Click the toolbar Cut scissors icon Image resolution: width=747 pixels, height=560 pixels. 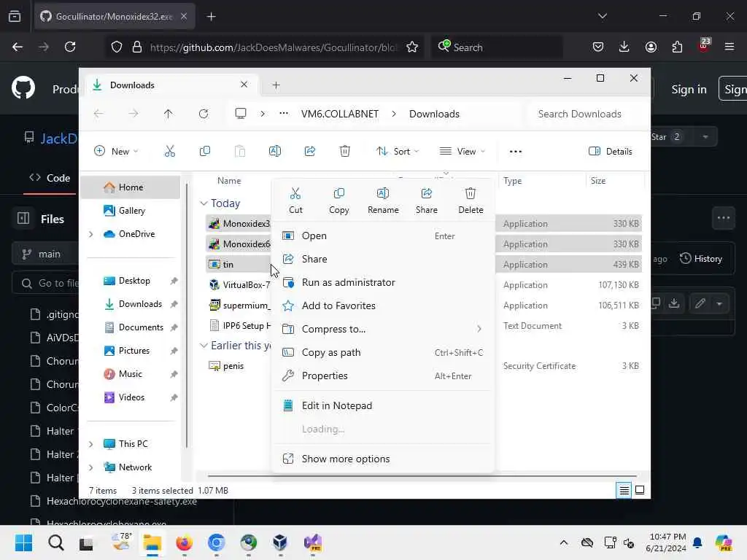pyautogui.click(x=170, y=152)
